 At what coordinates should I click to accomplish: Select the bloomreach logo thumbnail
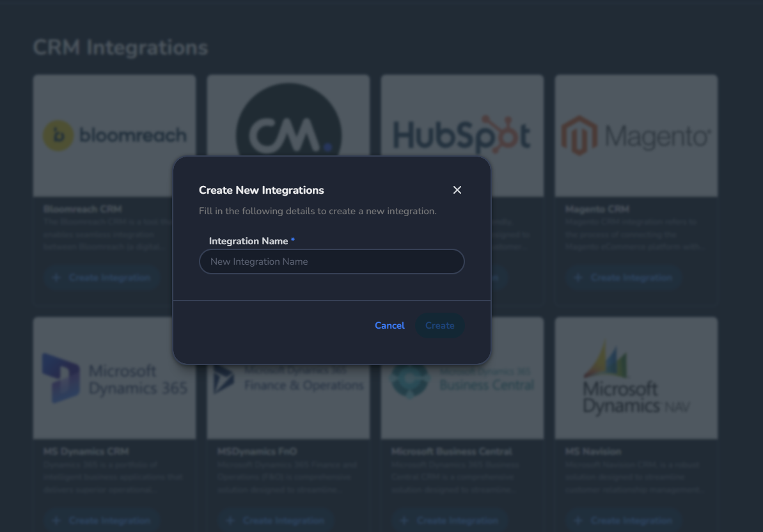pos(114,136)
